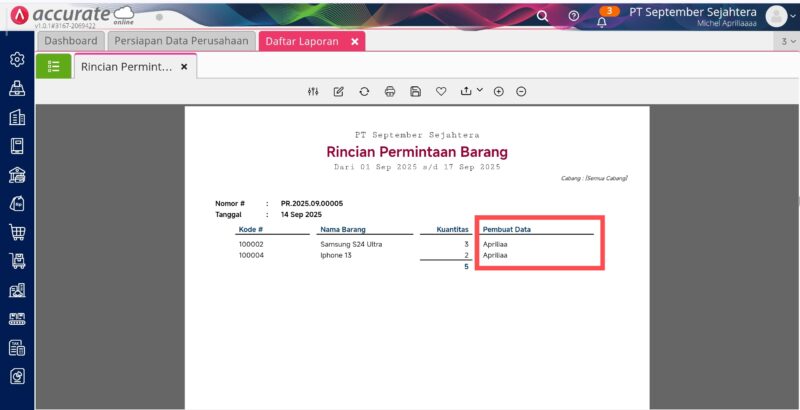Open the notification bell

tap(602, 21)
